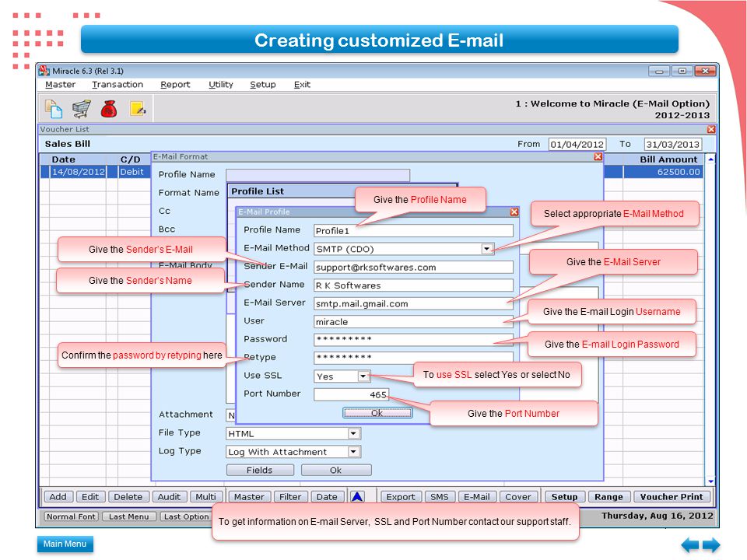Close the Voucher List panel
This screenshot has height=560, width=747.
[711, 129]
